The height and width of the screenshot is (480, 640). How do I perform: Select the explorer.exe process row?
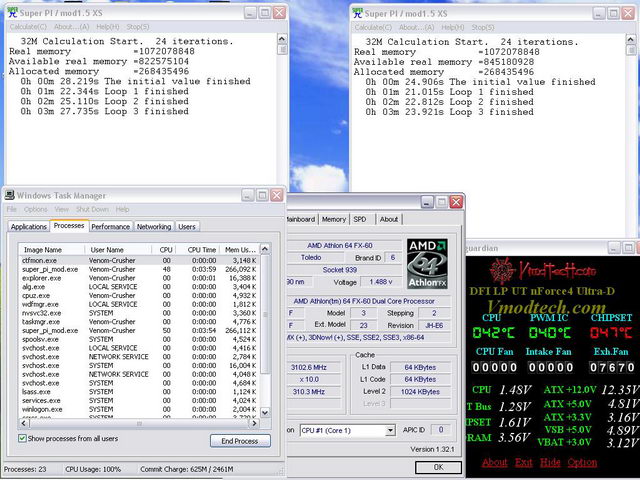point(139,278)
